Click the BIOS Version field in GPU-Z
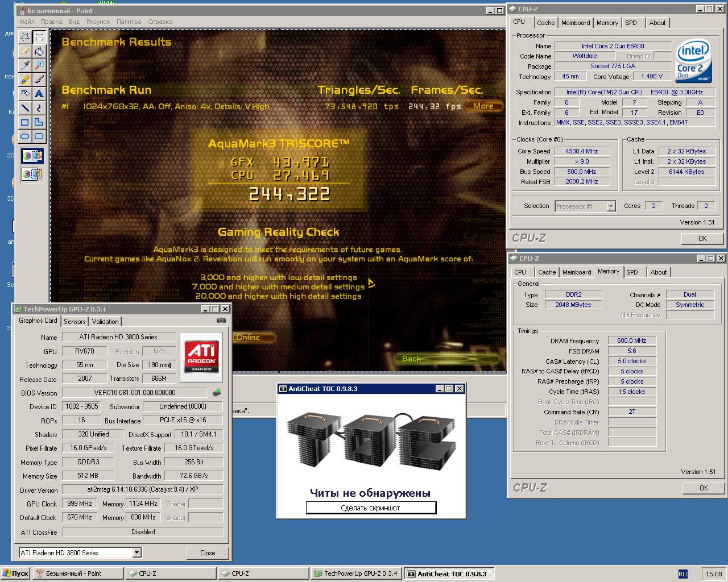This screenshot has width=728, height=582. (x=135, y=392)
